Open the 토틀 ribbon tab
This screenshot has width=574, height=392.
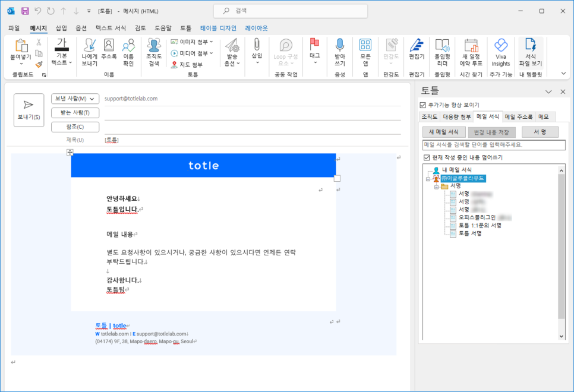185,28
